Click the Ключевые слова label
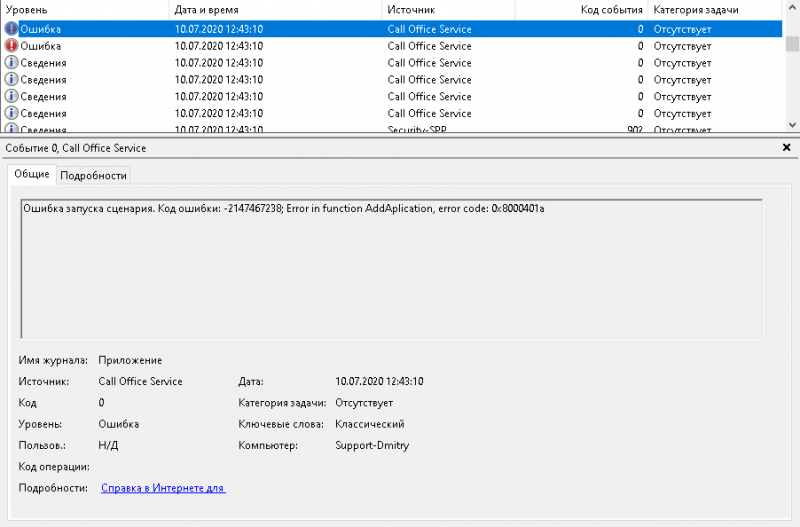Screen dimensions: 800x527 pos(281,424)
